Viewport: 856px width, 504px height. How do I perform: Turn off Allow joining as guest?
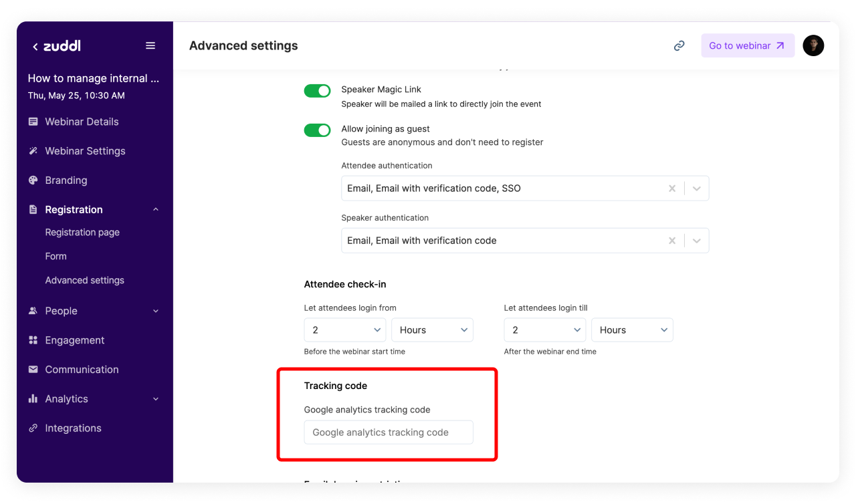(x=317, y=130)
